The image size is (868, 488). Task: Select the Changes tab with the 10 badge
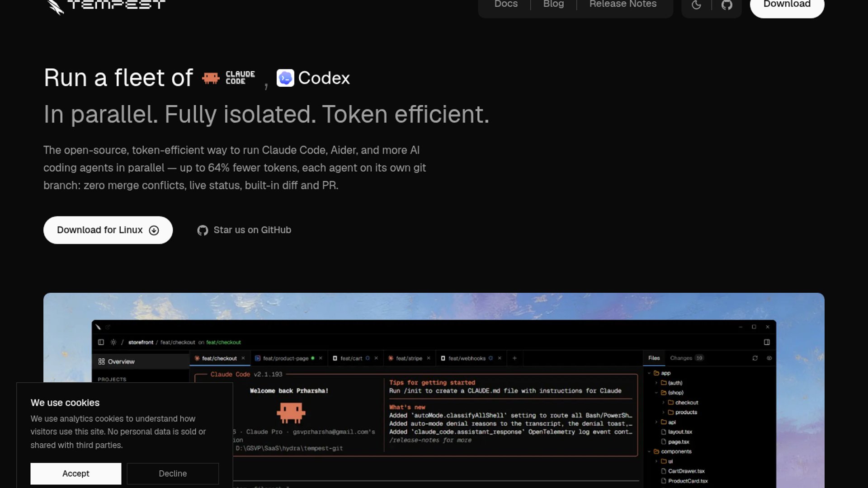(686, 358)
